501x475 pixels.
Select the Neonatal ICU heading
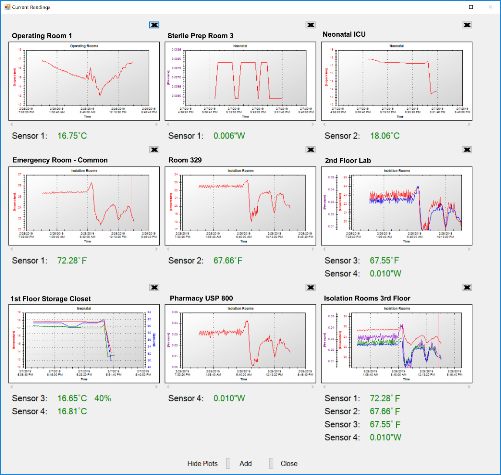pos(344,34)
